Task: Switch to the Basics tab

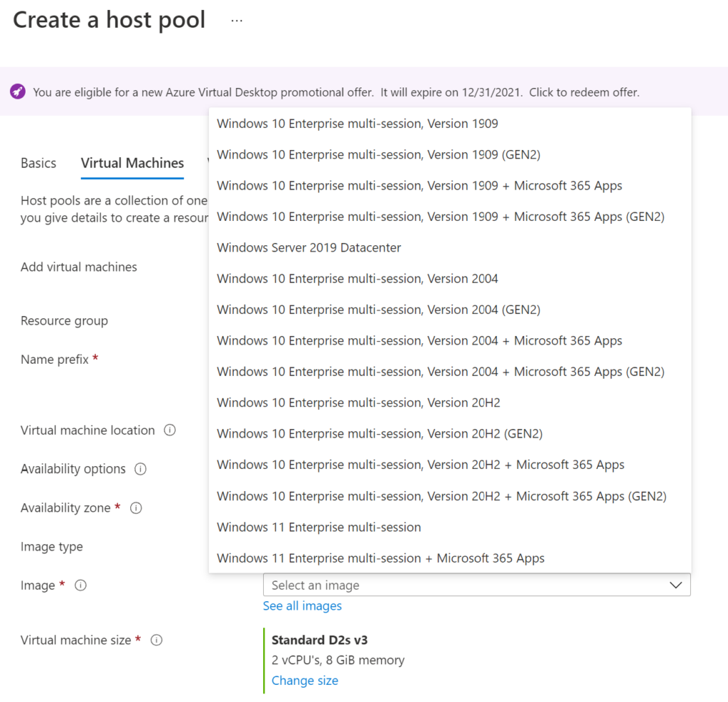Action: (38, 163)
